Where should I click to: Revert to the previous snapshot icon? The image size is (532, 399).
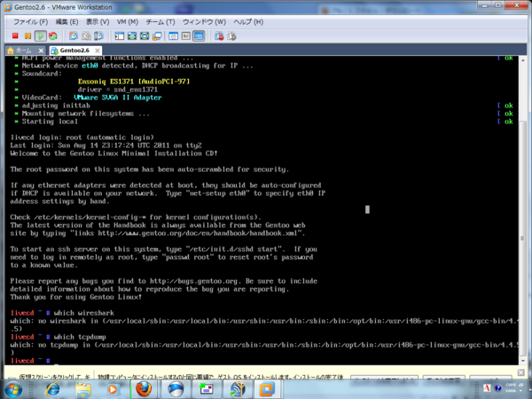click(86, 36)
